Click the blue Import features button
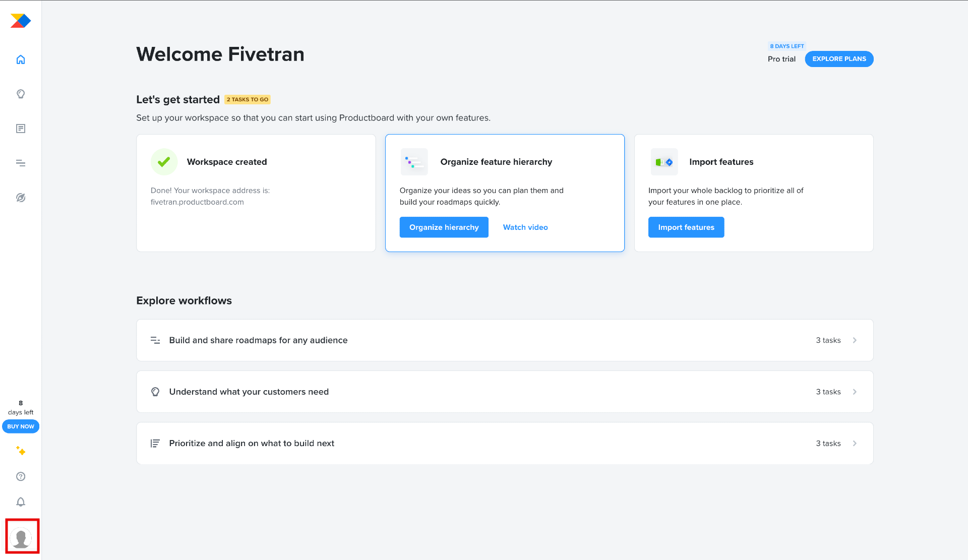 (x=686, y=227)
